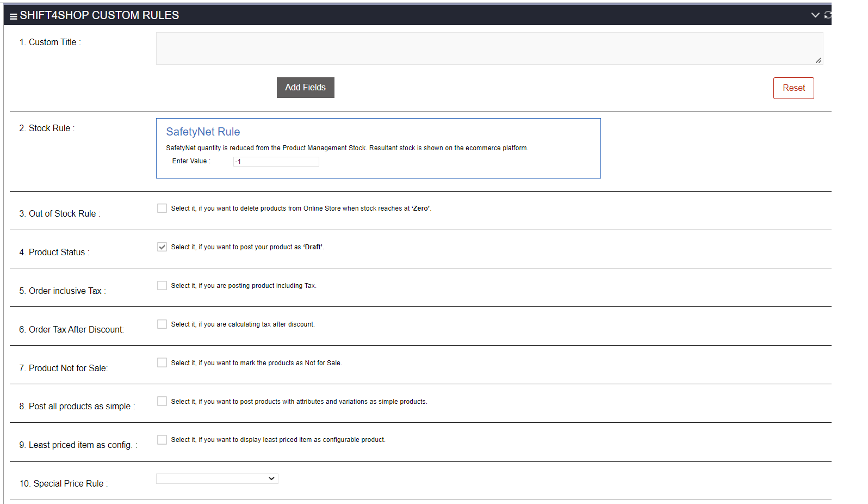The image size is (868, 504).
Task: Select Least priced item as config checkbox
Action: [162, 440]
